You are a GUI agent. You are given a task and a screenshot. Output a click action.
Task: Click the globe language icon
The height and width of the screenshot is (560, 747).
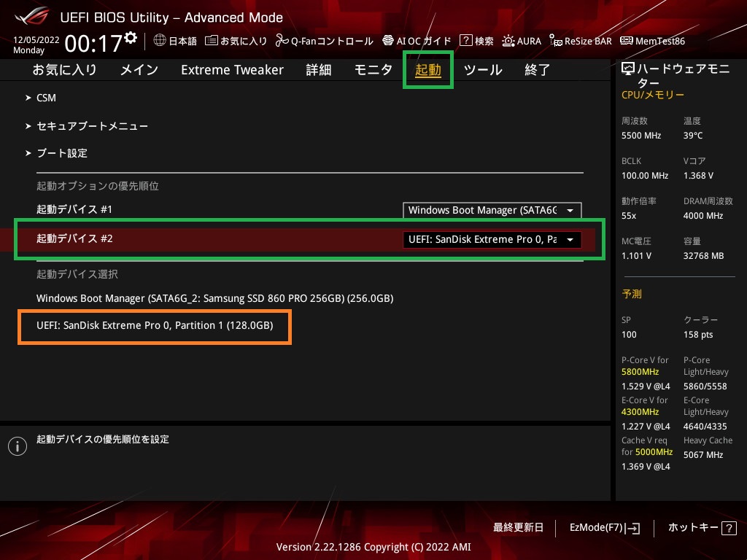(x=160, y=41)
